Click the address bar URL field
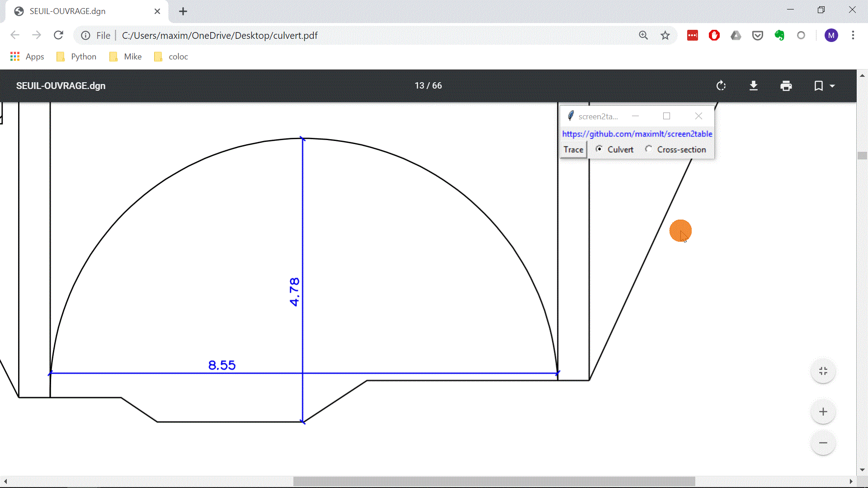 (x=316, y=35)
